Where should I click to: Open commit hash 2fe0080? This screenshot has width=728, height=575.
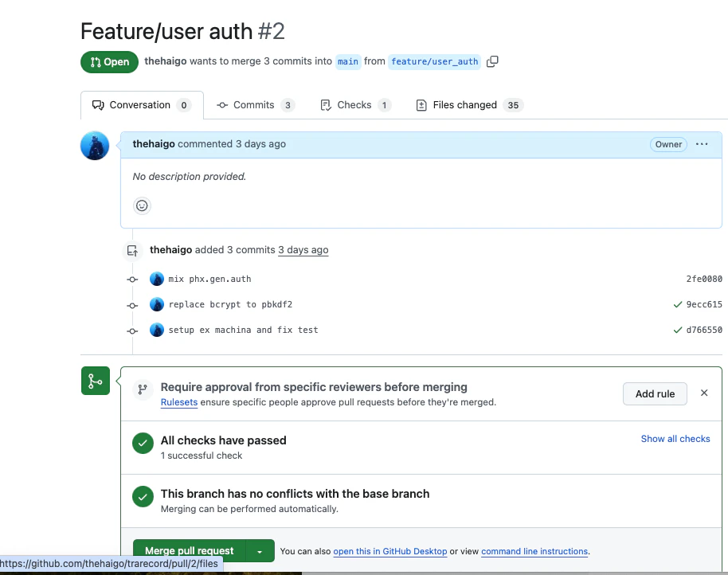(704, 279)
